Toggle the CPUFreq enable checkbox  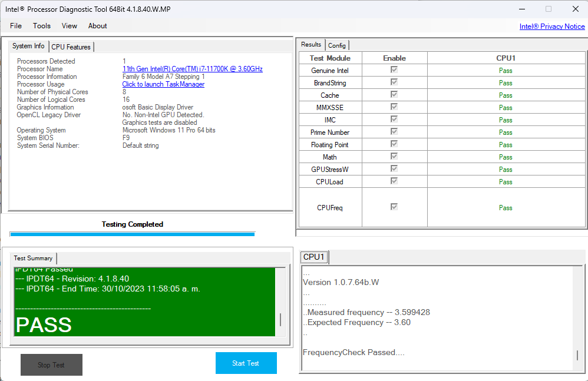coord(394,207)
